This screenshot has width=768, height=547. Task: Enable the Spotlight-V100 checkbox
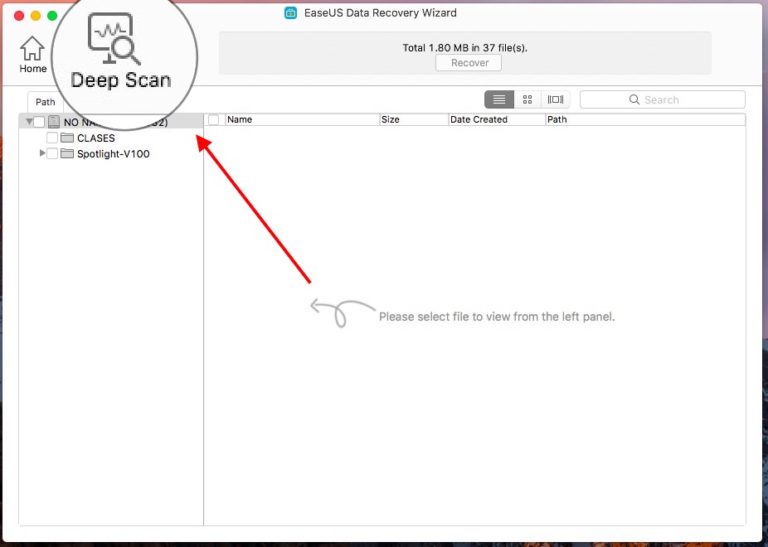[x=52, y=154]
